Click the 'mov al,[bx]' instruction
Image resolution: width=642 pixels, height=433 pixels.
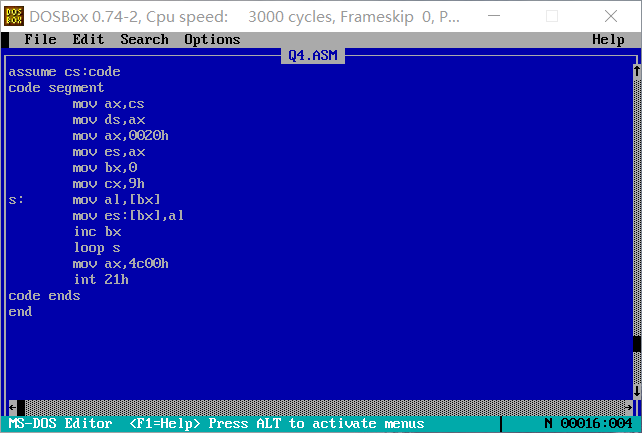[x=116, y=200]
